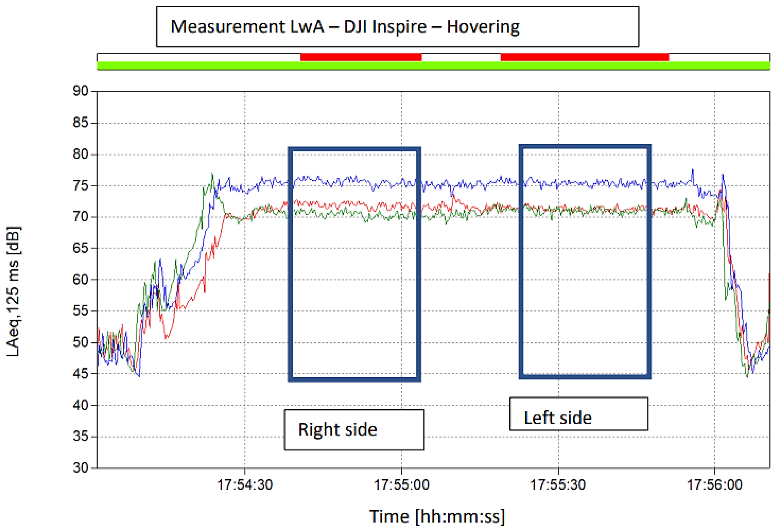
Task: Click the 'Time [hh:mm:ss]' axis title
Action: 437,516
